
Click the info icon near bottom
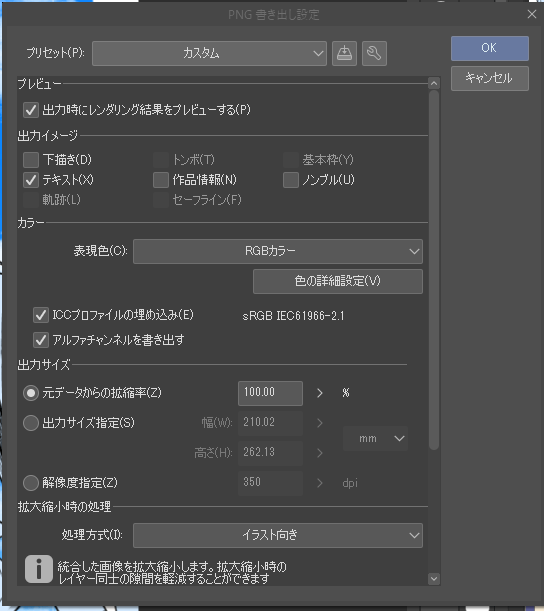click(x=39, y=569)
